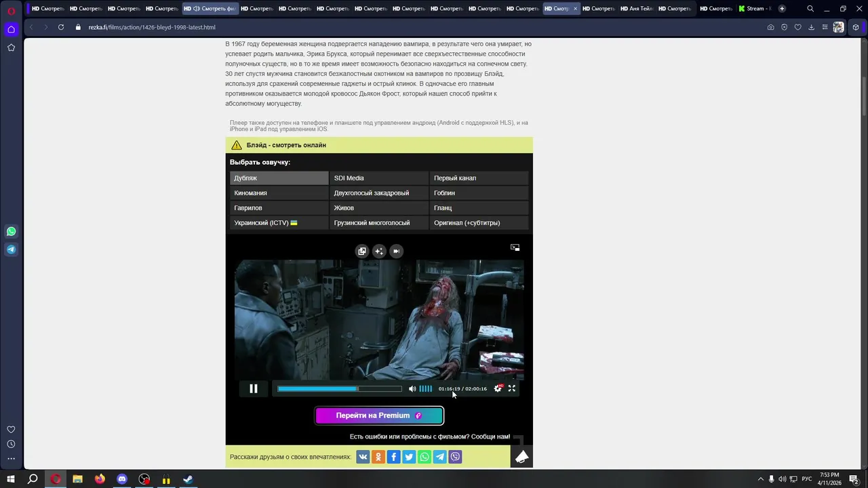The image size is (868, 488).
Task: Share via Telegram icon in share row
Action: pos(440,457)
